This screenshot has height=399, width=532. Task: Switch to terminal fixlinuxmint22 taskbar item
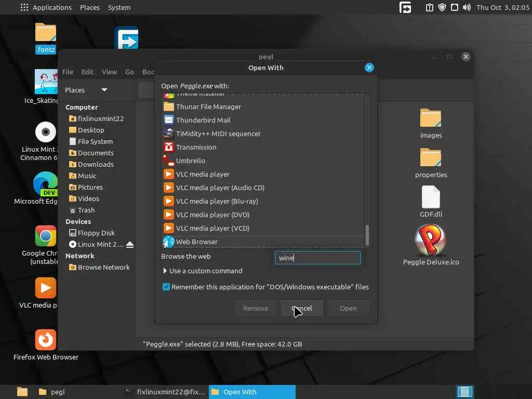[165, 392]
